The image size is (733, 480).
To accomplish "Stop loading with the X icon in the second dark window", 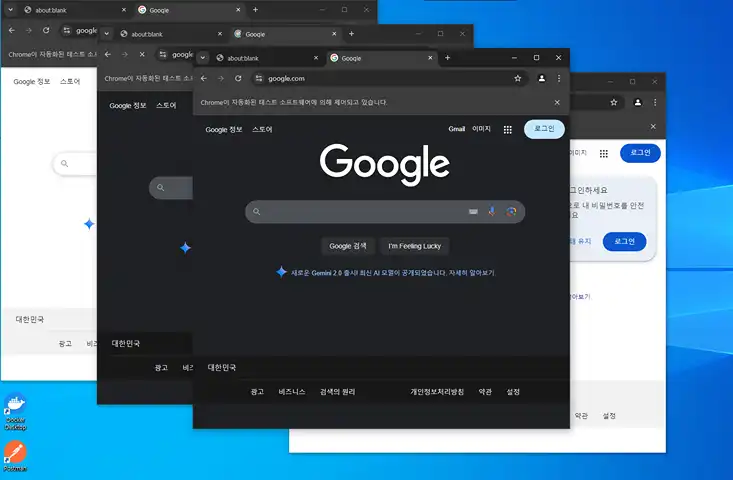I will 142,54.
